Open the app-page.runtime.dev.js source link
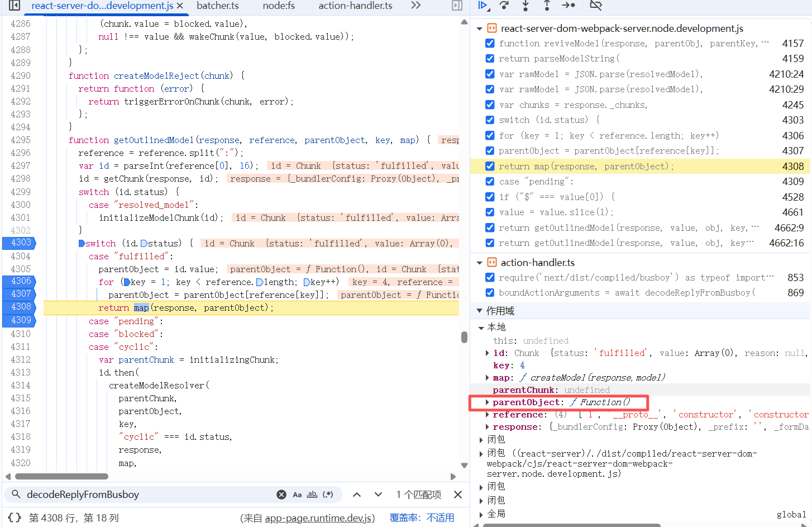The width and height of the screenshot is (812, 527). click(319, 518)
